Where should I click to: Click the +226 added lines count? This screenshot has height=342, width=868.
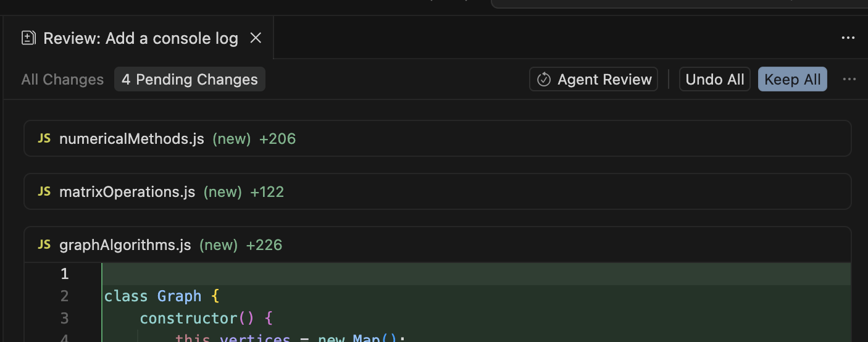(264, 245)
